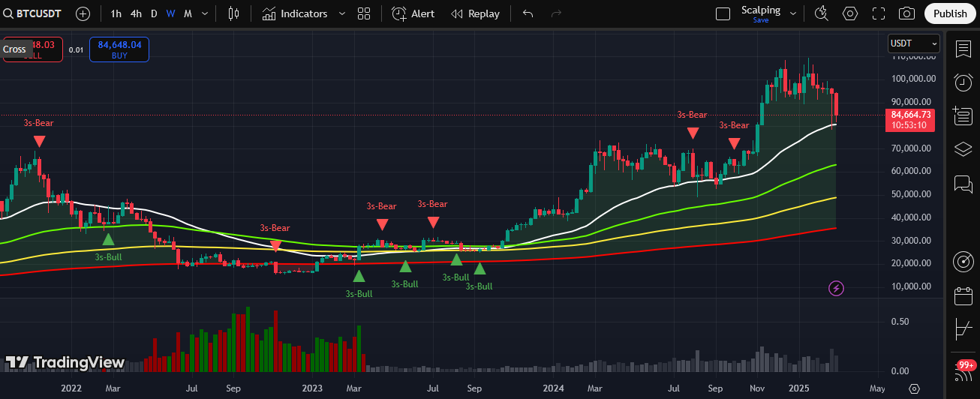Expand the time interval dropdown chevron
Screen dimensions: 980x399
[205, 13]
